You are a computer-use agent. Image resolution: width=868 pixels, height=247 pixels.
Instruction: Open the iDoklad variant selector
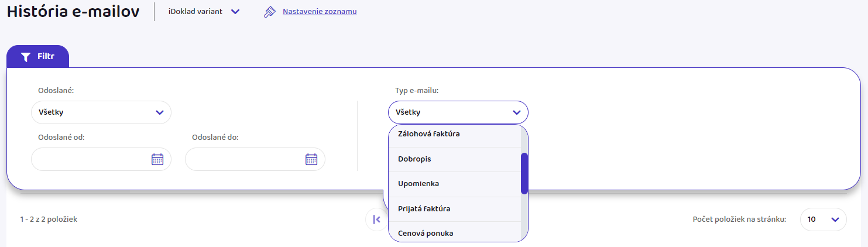pos(195,12)
